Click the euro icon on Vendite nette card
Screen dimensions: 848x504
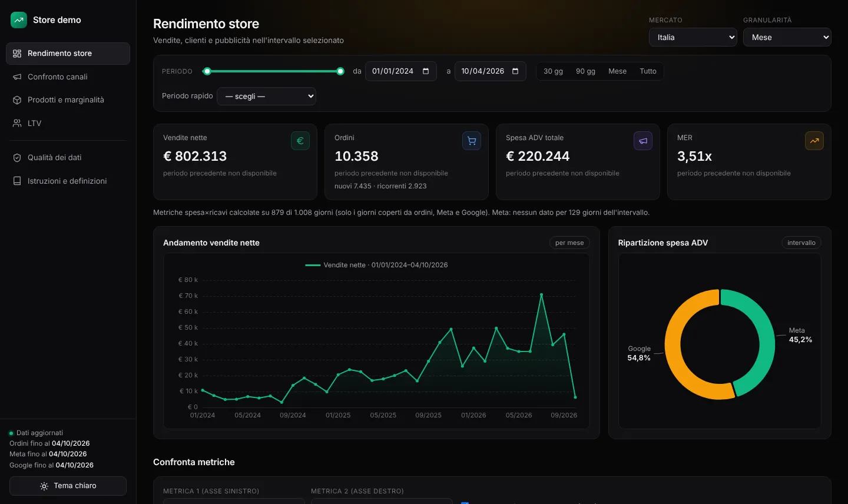pyautogui.click(x=300, y=141)
